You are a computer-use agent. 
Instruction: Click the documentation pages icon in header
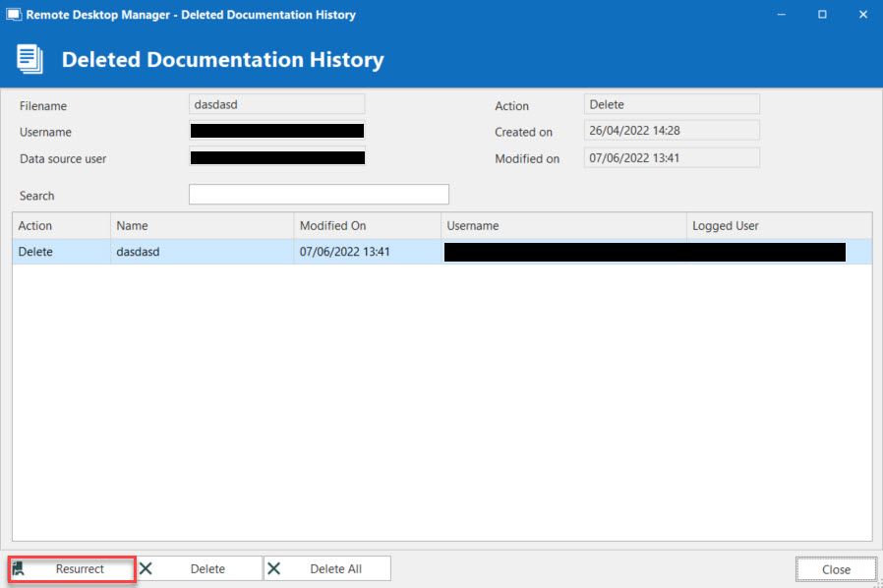[x=29, y=59]
